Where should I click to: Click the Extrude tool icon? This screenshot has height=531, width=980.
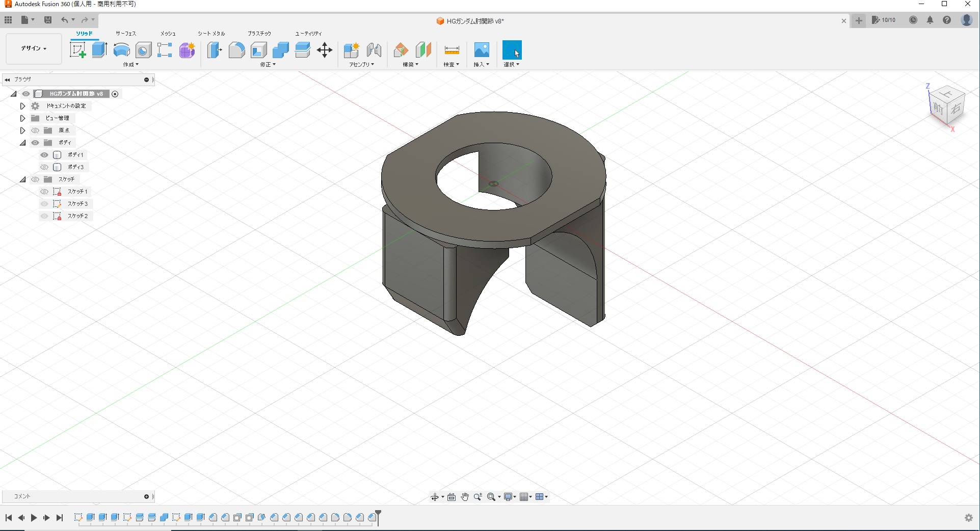(99, 50)
